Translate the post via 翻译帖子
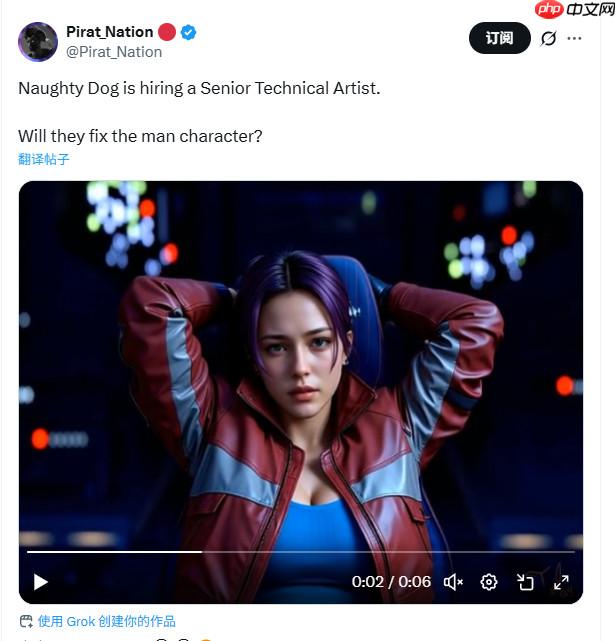 coord(44,159)
